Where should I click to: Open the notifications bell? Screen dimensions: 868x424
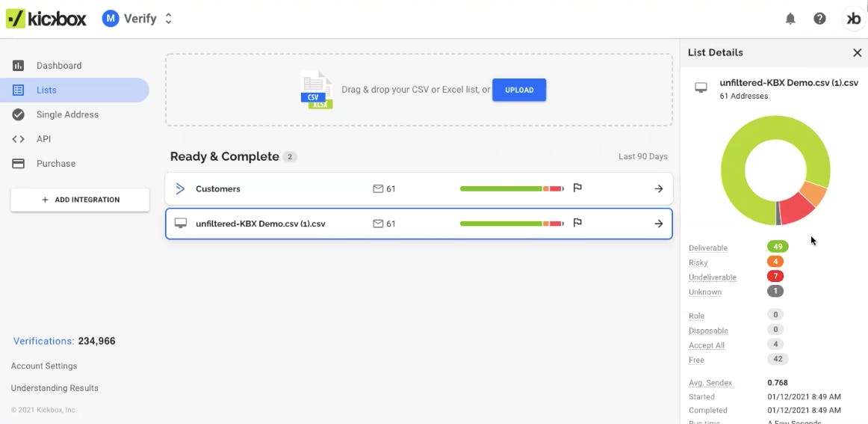(790, 19)
